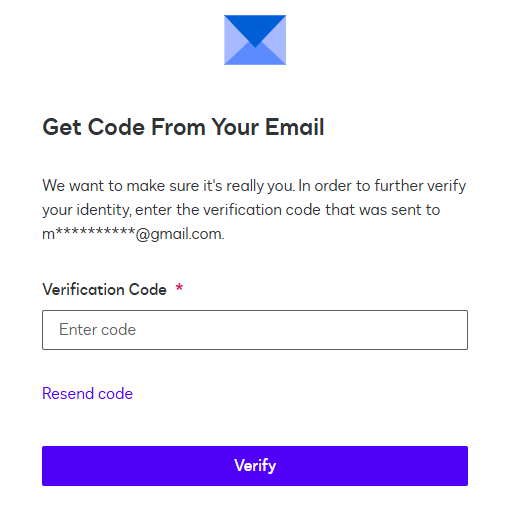Click the 'We want to make sure' sentence
505x505 pixels.
(169, 186)
